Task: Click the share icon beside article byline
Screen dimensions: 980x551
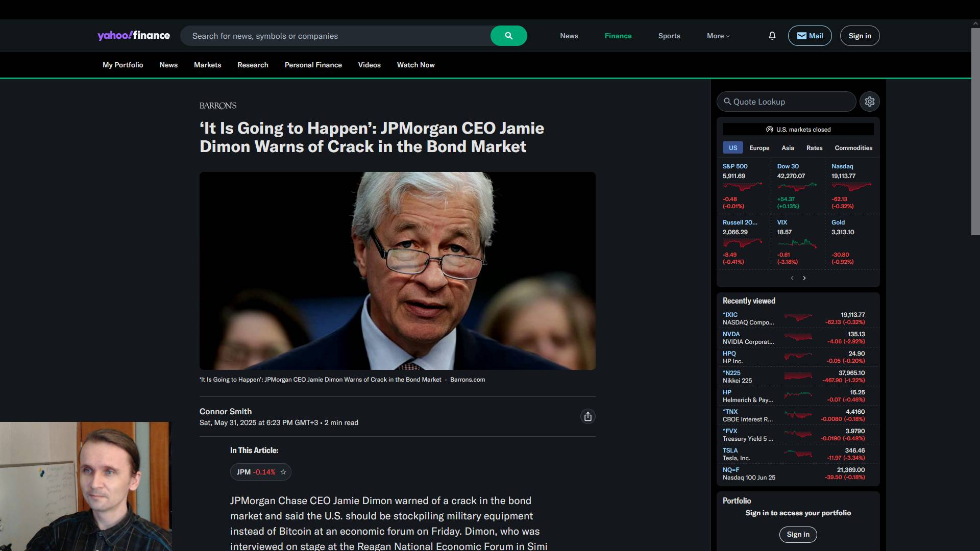Action: point(588,417)
